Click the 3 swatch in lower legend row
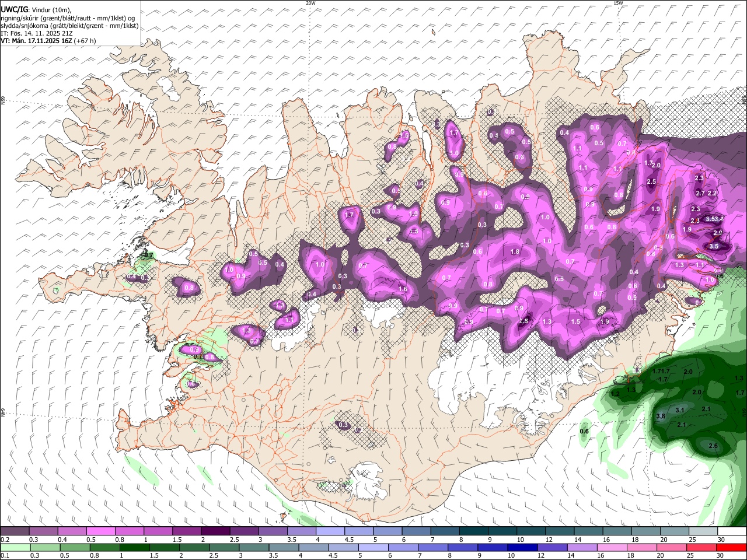747x560 pixels. tap(254, 547)
